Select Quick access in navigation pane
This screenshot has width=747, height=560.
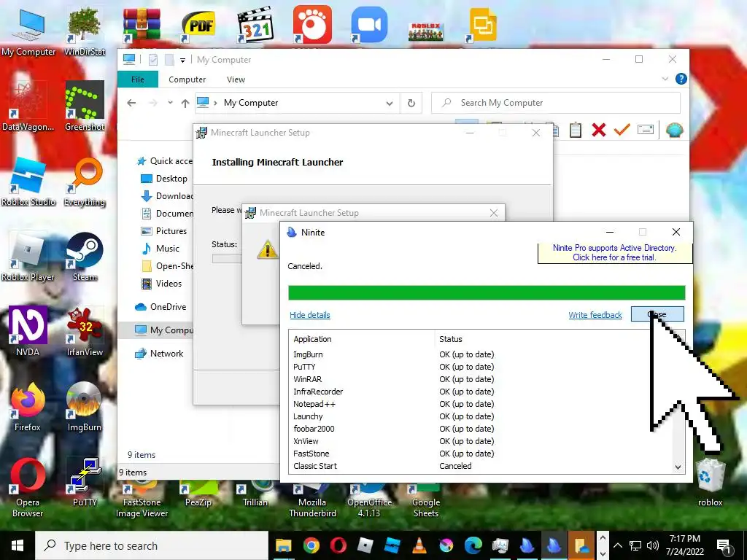165,161
